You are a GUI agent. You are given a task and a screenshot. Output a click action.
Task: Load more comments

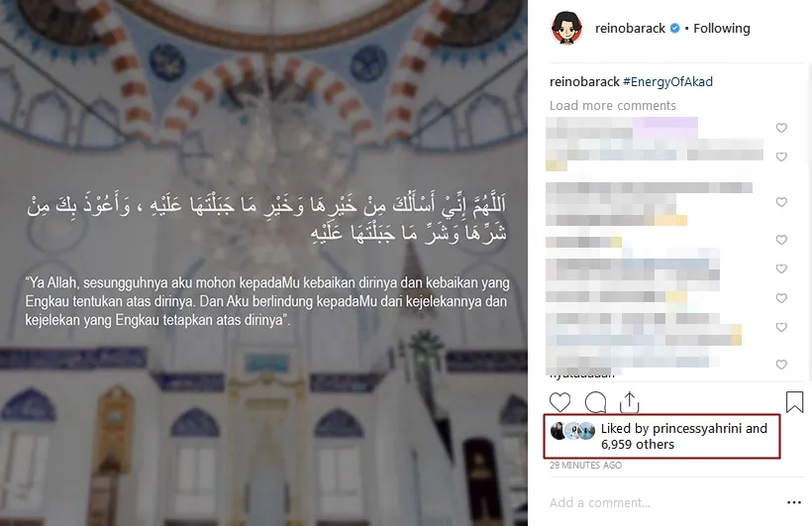pyautogui.click(x=613, y=106)
